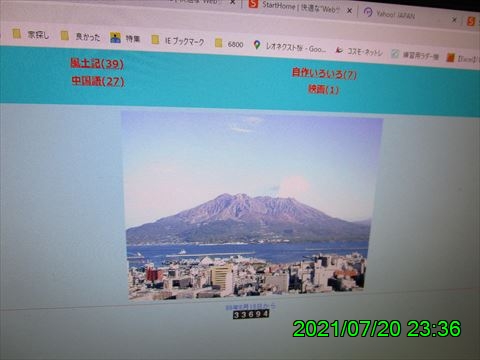Click the Sakurajima volcano photo
Screen dimensions: 480x360
(250, 205)
